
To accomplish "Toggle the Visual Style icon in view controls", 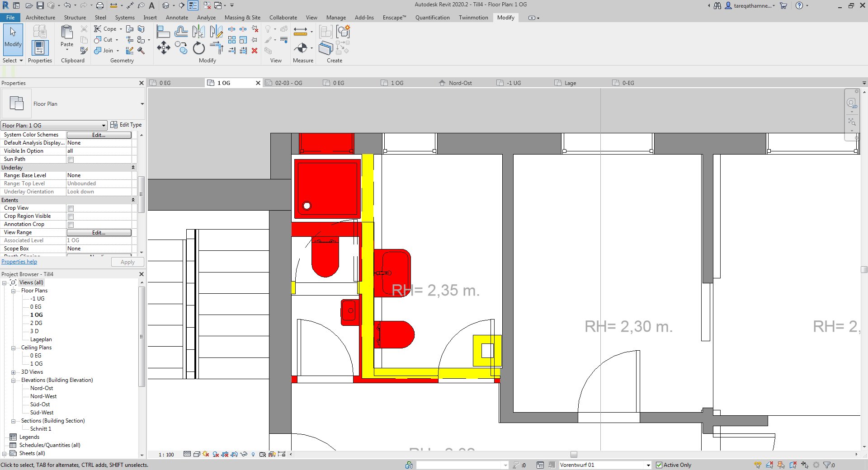I will pyautogui.click(x=197, y=455).
